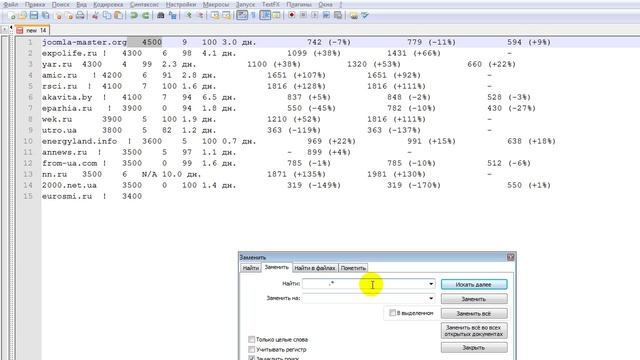This screenshot has width=640, height=360.
Task: Click the 'Закрыть' button
Action: [x=474, y=348]
